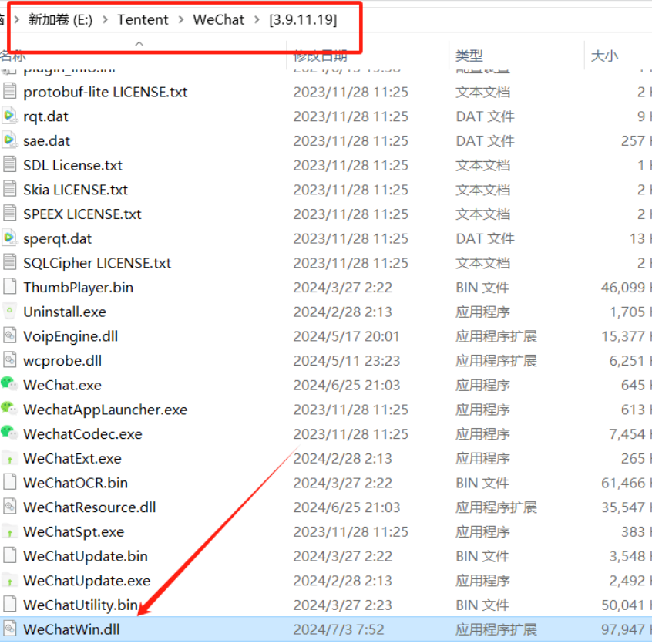
Task: Click the VoipEngine.dll file icon
Action: pos(9,335)
